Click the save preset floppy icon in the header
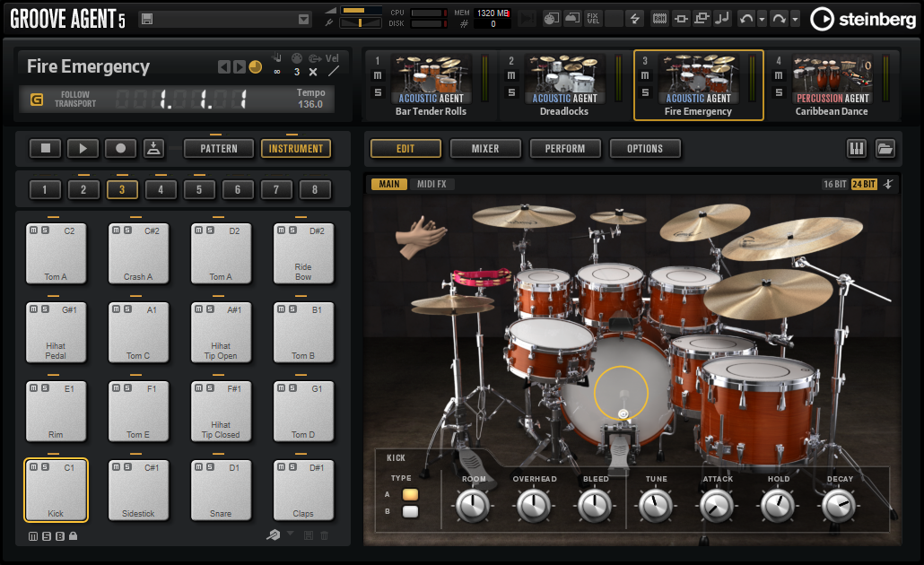 pos(147,20)
